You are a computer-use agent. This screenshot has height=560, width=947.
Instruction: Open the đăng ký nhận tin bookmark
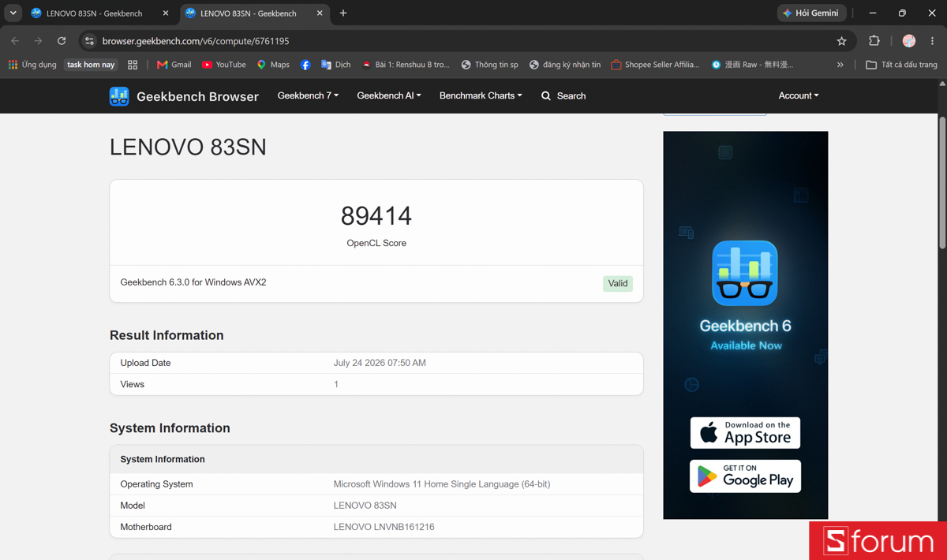click(x=564, y=65)
